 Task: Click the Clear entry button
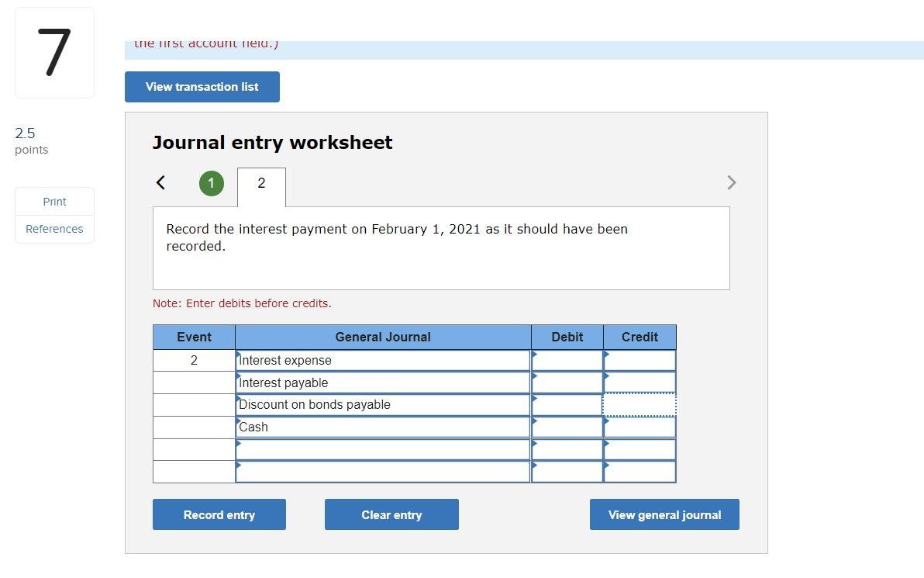tap(391, 514)
